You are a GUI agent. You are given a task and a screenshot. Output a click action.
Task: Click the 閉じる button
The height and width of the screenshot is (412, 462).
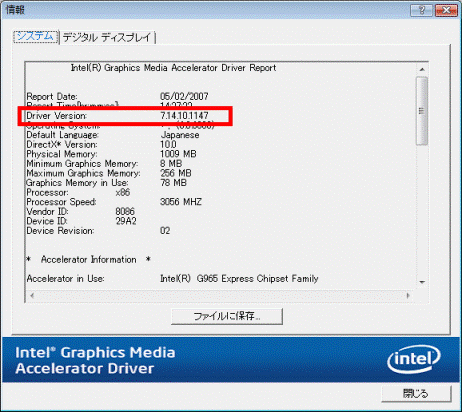(x=416, y=394)
